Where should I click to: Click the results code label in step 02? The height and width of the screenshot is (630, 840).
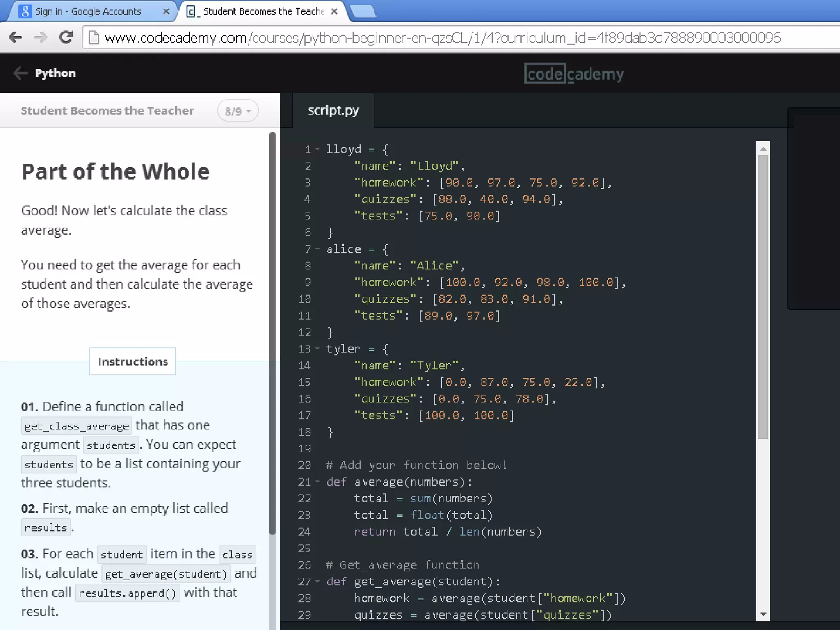(x=46, y=527)
